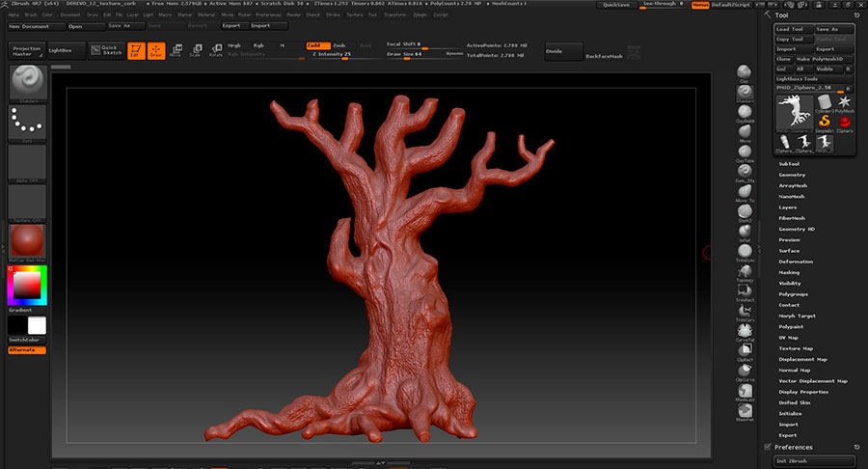Enable Rgb paint mode
868x469 pixels.
(x=258, y=45)
